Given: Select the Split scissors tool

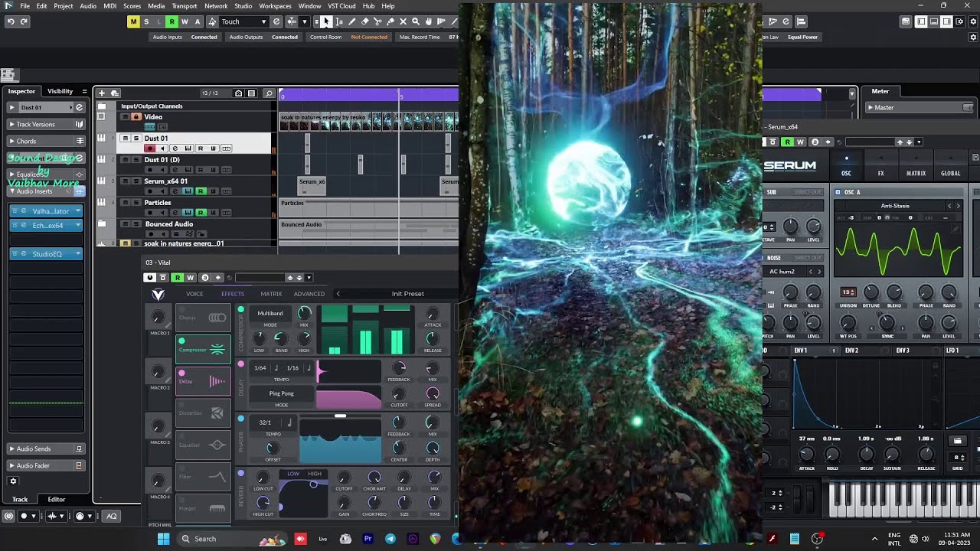Looking at the screenshot, I should [377, 21].
